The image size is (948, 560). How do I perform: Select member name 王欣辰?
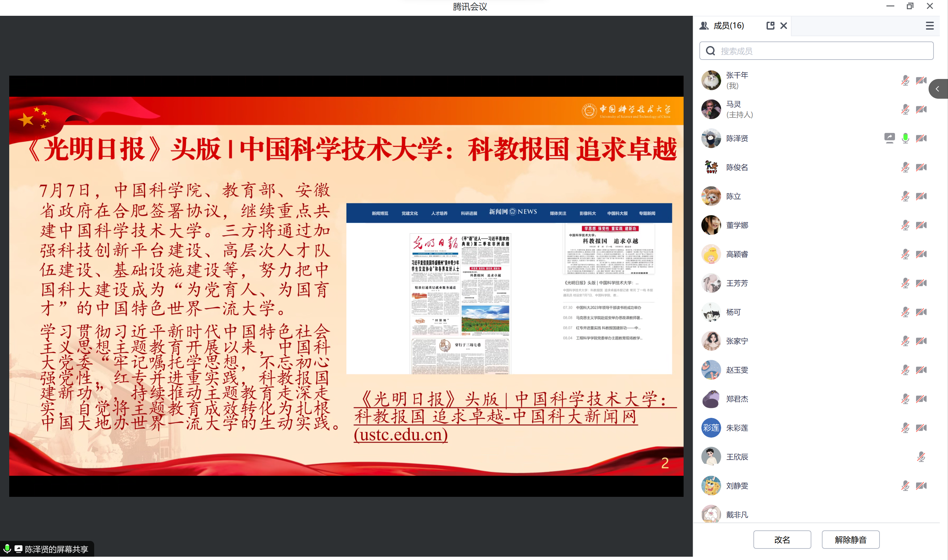click(x=737, y=457)
